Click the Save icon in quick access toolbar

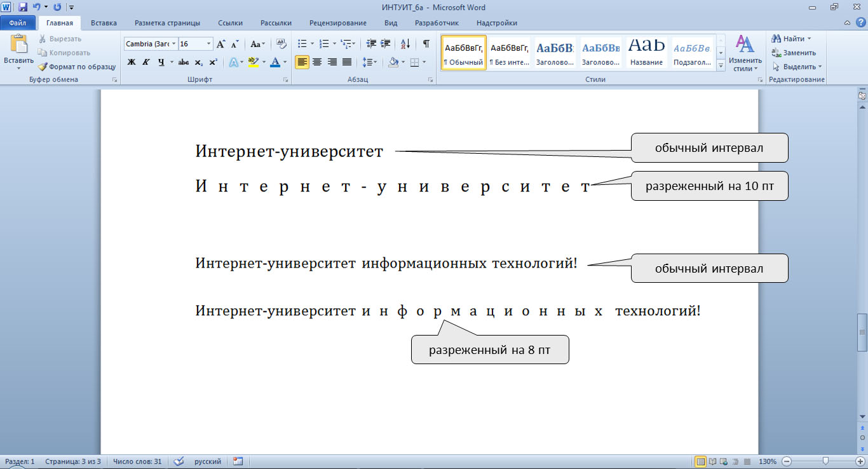point(23,7)
